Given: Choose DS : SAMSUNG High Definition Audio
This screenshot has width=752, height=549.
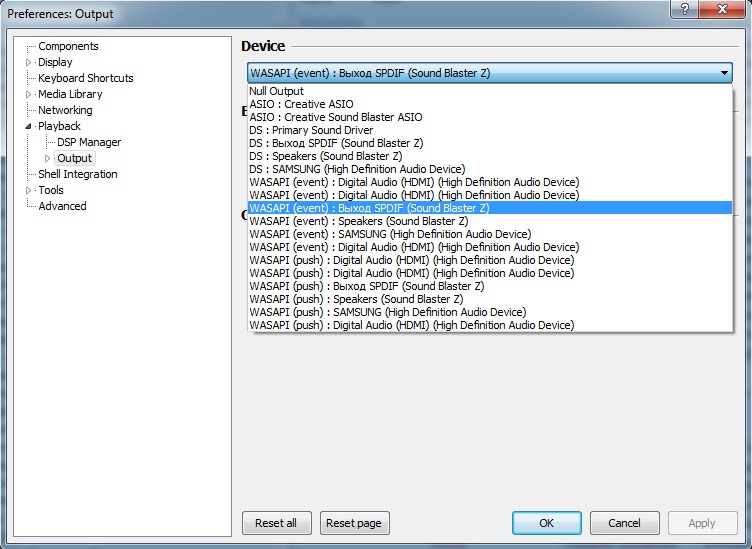Looking at the screenshot, I should pos(490,169).
